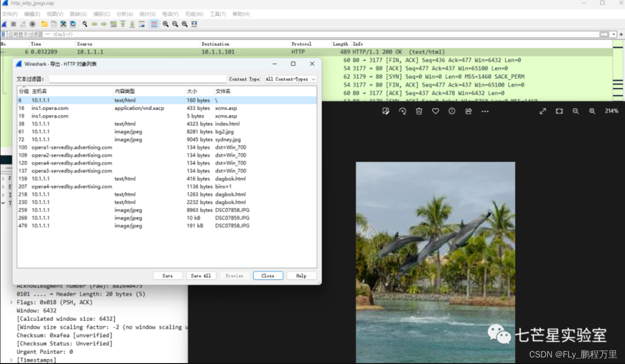The width and height of the screenshot is (625, 364).
Task: Save the capture file via toolbar icon
Action: click(54, 24)
